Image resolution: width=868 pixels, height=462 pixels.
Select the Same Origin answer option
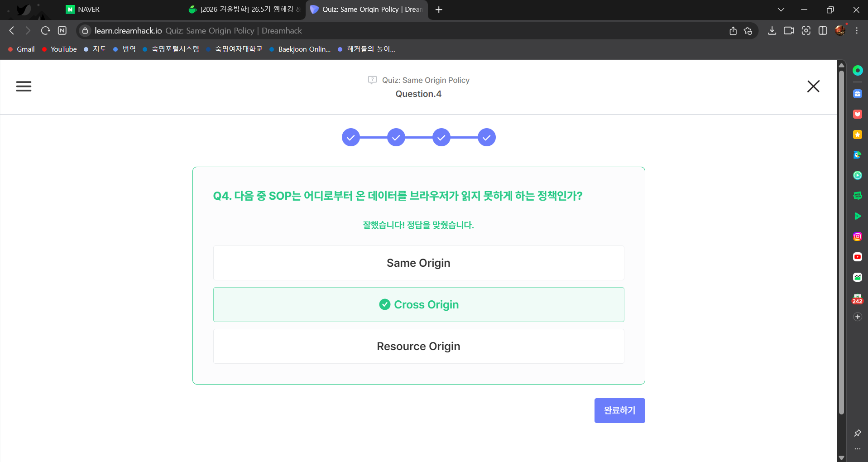(x=418, y=263)
